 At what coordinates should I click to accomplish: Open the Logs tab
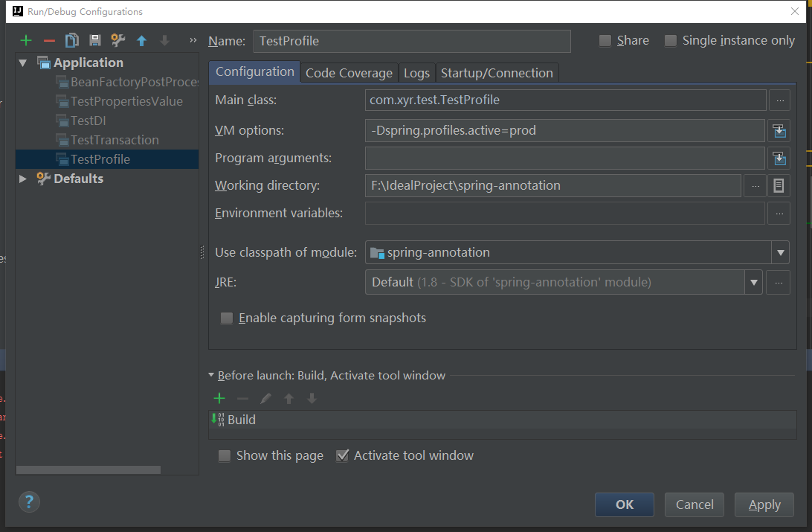(x=416, y=73)
